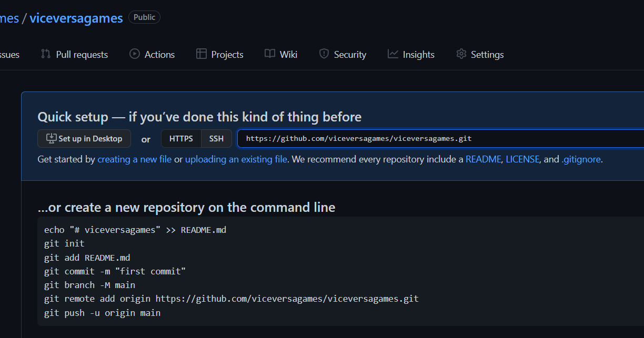
Task: Open the viceversagames repository name link
Action: pos(76,18)
